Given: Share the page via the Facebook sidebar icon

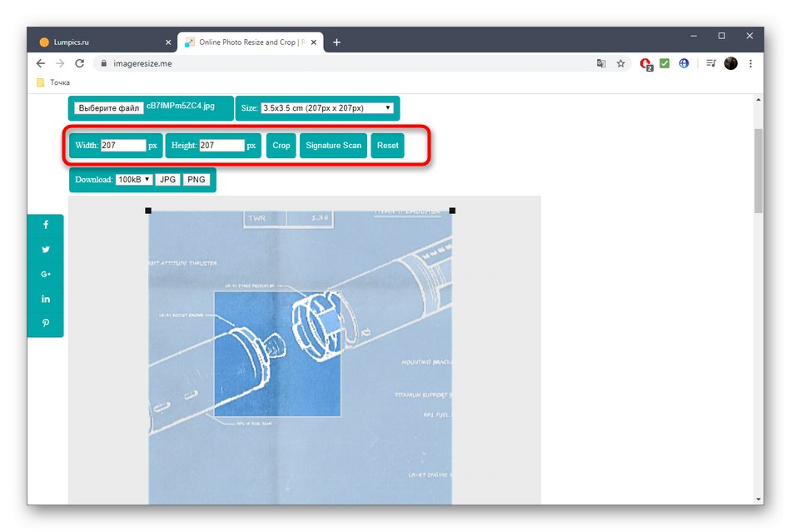Looking at the screenshot, I should click(46, 225).
